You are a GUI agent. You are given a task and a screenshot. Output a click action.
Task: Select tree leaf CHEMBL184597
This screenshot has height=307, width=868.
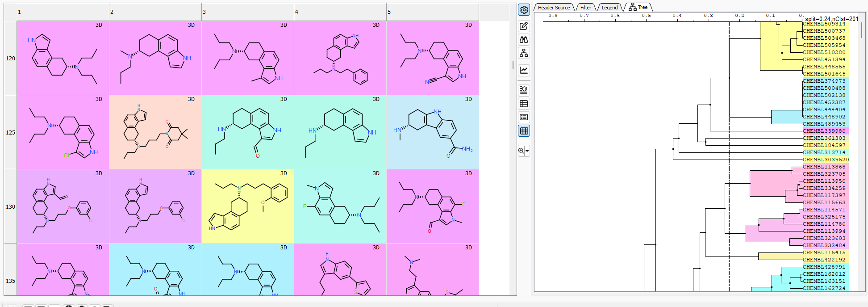pos(824,145)
